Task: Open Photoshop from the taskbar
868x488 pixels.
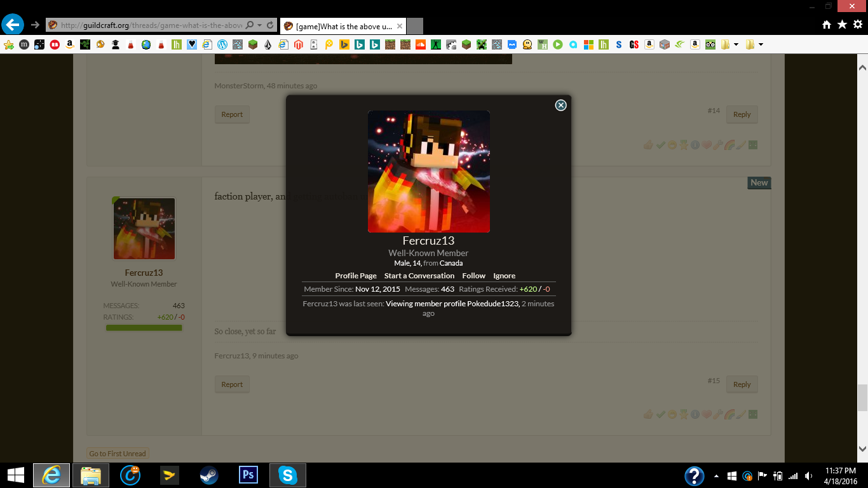Action: click(248, 475)
